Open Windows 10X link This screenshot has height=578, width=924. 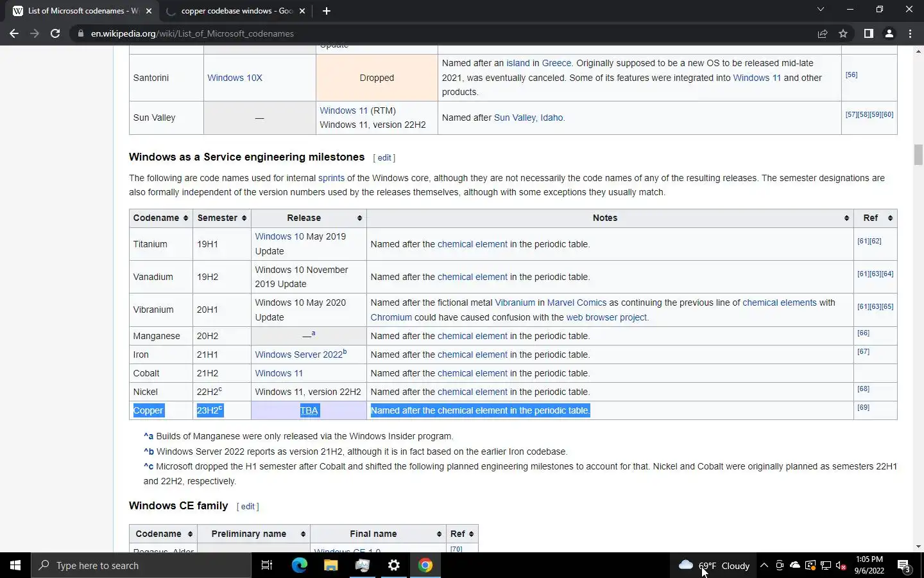coord(235,78)
